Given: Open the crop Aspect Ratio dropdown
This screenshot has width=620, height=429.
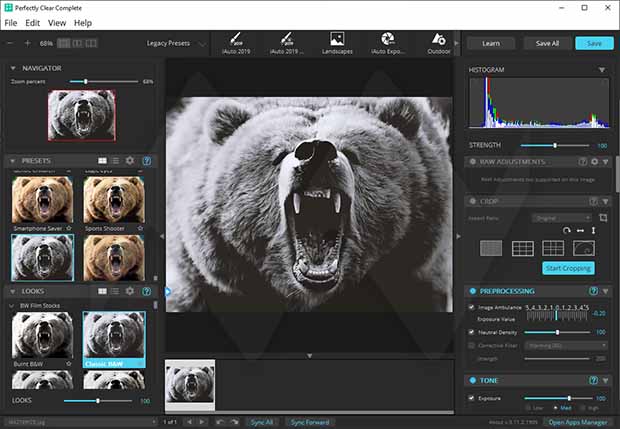Looking at the screenshot, I should 560,217.
